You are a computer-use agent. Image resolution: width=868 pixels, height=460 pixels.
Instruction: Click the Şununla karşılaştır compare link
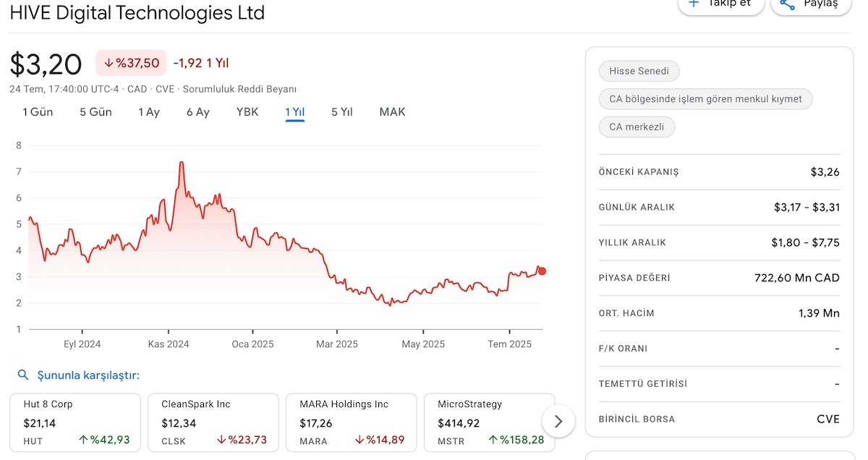pos(88,375)
